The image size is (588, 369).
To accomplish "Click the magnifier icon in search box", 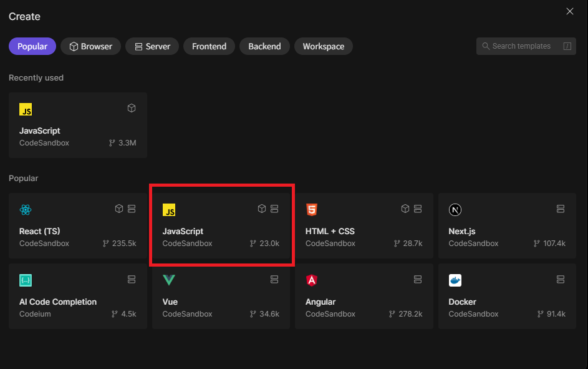I will click(x=486, y=46).
